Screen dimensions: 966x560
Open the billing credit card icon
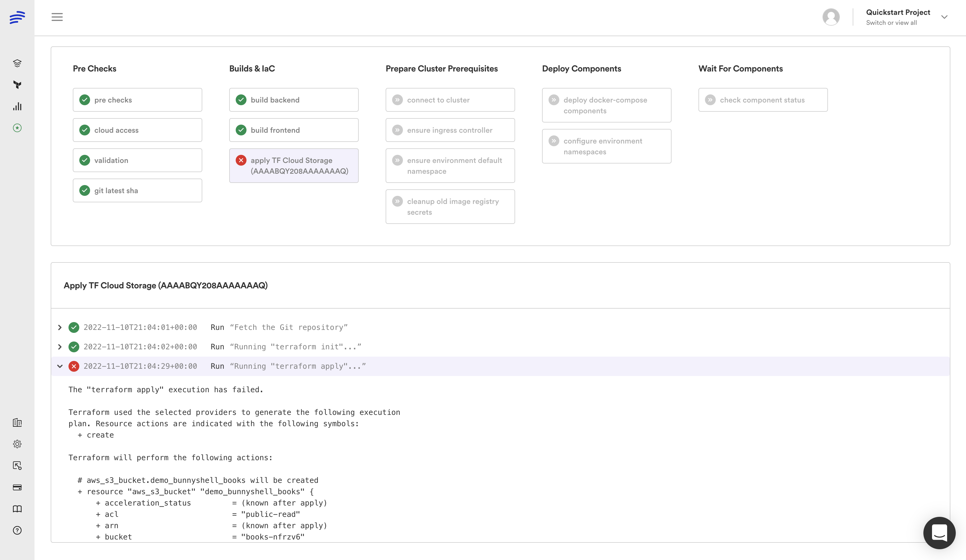(x=17, y=487)
